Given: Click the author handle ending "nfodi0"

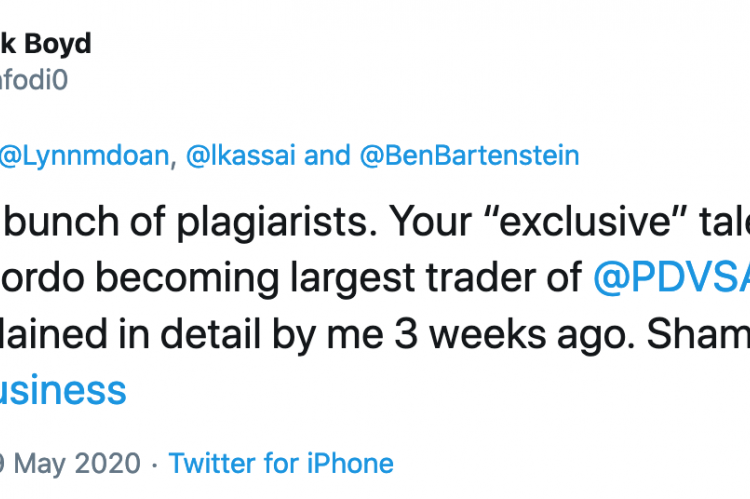Looking at the screenshot, I should click(x=33, y=80).
